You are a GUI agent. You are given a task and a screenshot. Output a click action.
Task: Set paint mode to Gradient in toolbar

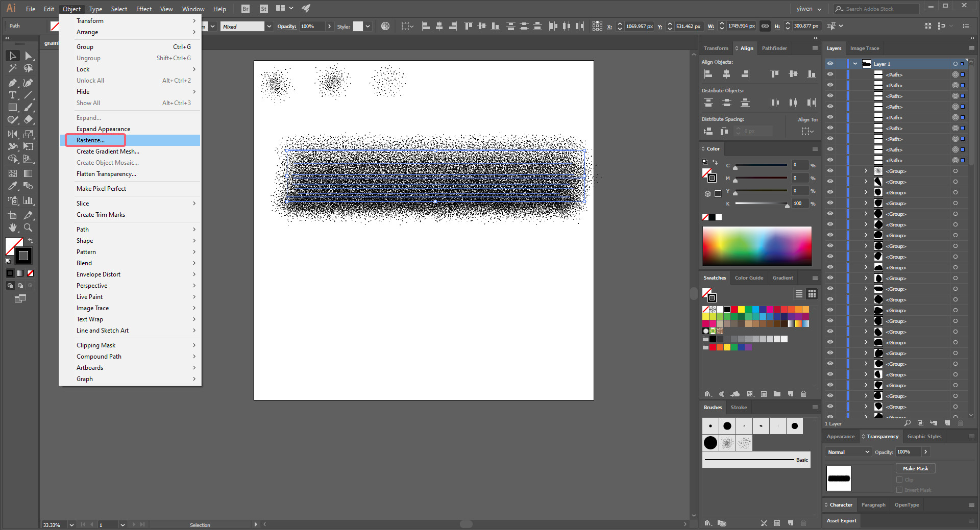click(20, 273)
